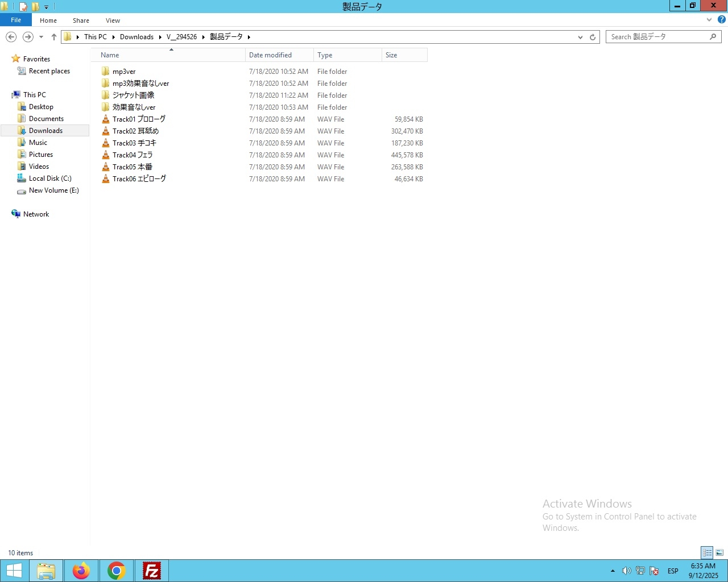Open the address bar history dropdown
The height and width of the screenshot is (582, 728).
[580, 37]
